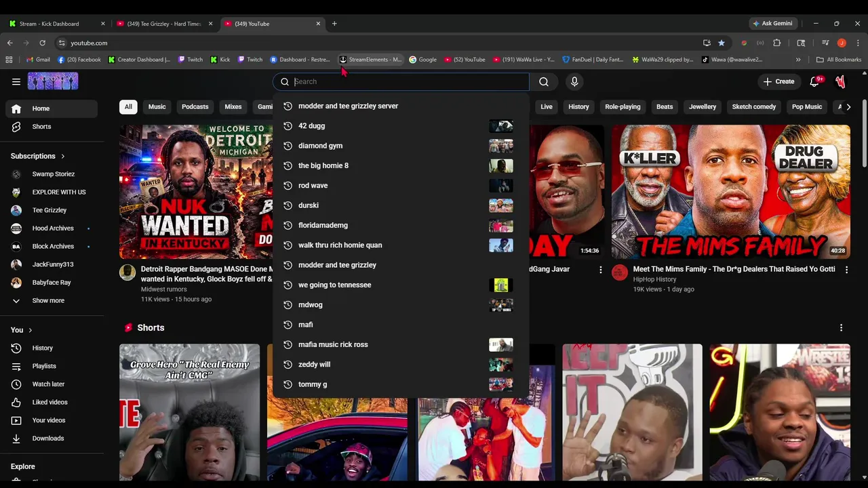Select the Pop Music filter chip

click(807, 107)
